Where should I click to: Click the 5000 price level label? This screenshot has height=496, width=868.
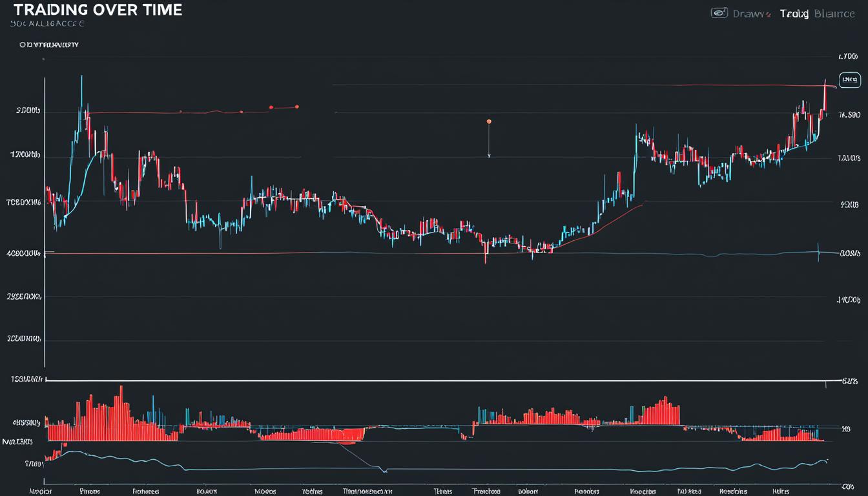click(25, 110)
